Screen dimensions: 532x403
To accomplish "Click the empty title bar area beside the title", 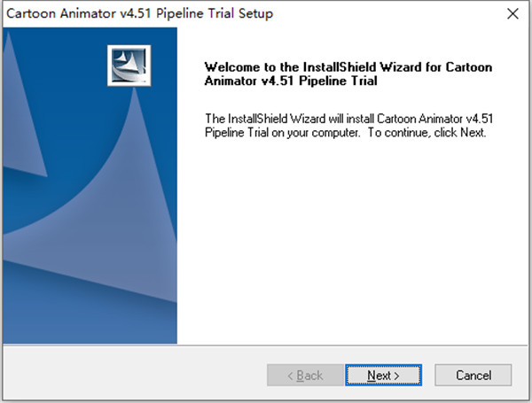I will [381, 13].
